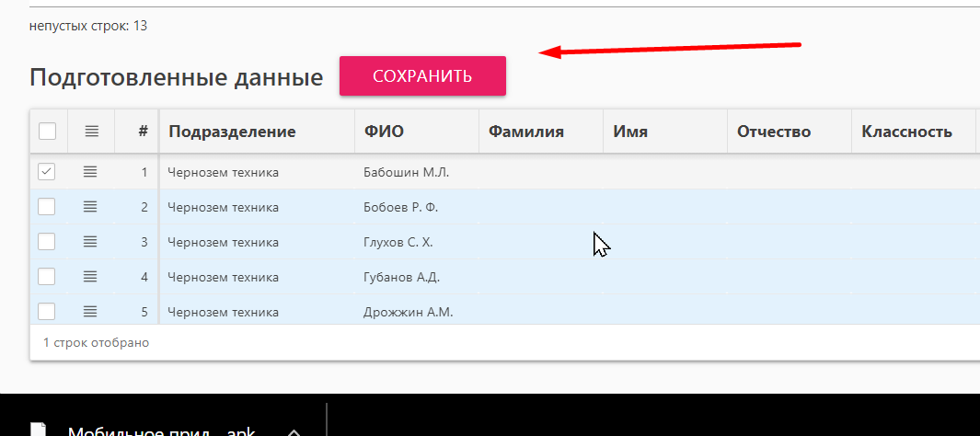Click row 1 hamburger menu icon
Screen dimensions: 980x436
(x=90, y=172)
